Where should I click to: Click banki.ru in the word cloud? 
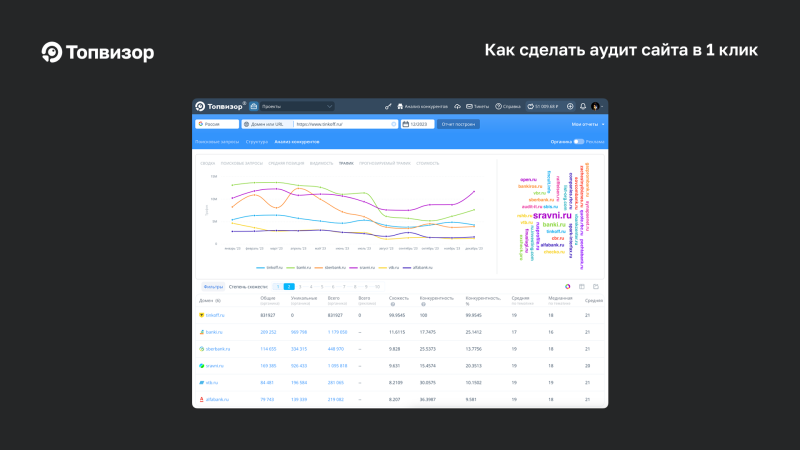tap(554, 224)
